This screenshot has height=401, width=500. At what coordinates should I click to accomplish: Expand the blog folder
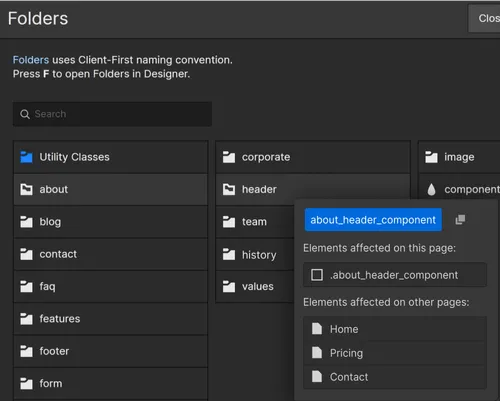click(x=110, y=222)
